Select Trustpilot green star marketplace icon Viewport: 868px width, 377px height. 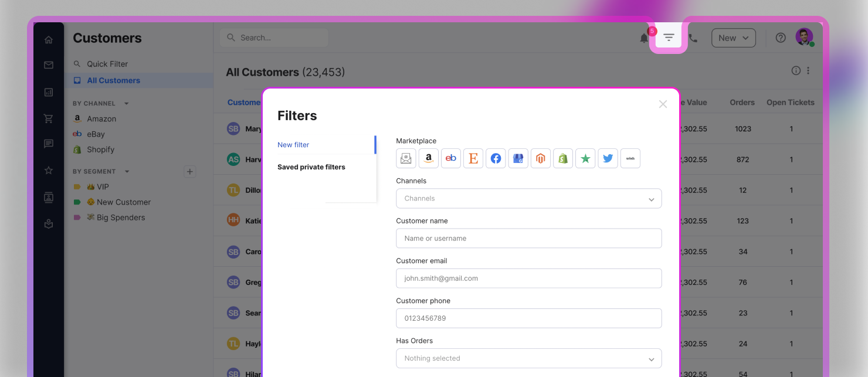pos(585,158)
